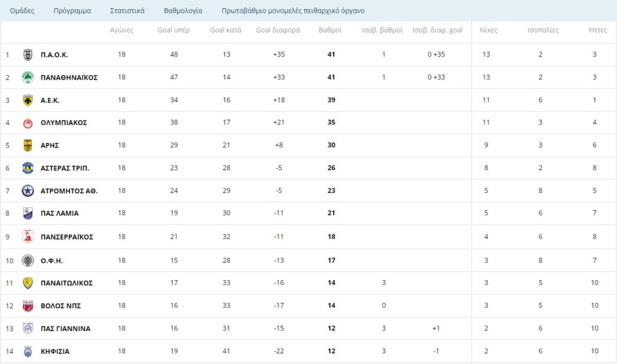Click the Goal διαφορά column header
Image resolution: width=617 pixels, height=364 pixels.
[278, 30]
